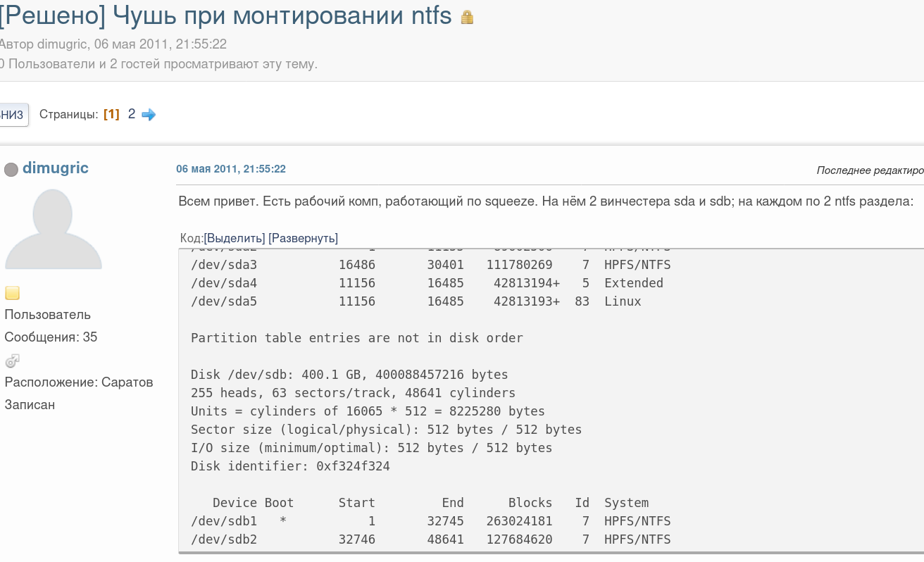Screen dimensions: 924x562
Task: Click the yellow user rank badge
Action: click(x=12, y=293)
